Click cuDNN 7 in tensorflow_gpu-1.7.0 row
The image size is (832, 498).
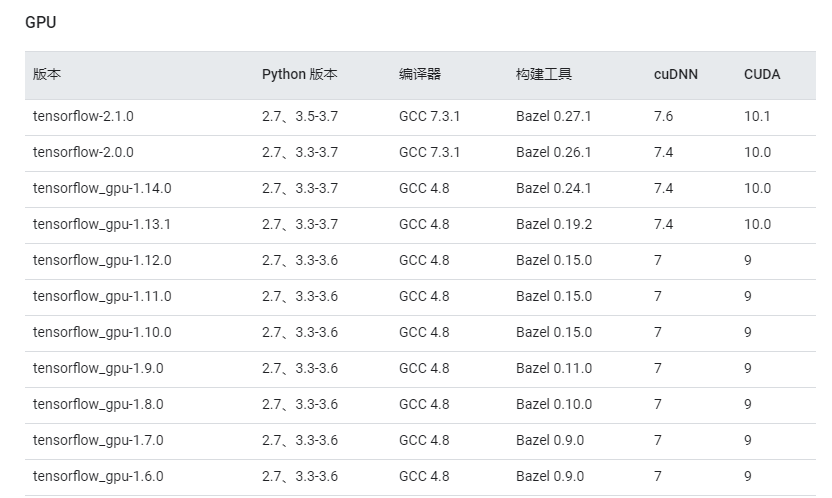tap(658, 441)
